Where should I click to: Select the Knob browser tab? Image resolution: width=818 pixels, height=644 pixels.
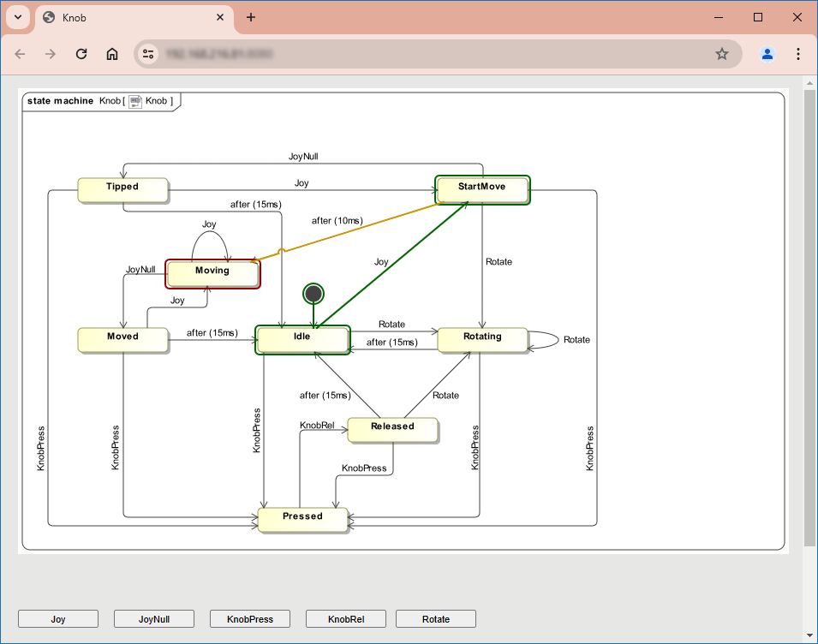pos(128,17)
